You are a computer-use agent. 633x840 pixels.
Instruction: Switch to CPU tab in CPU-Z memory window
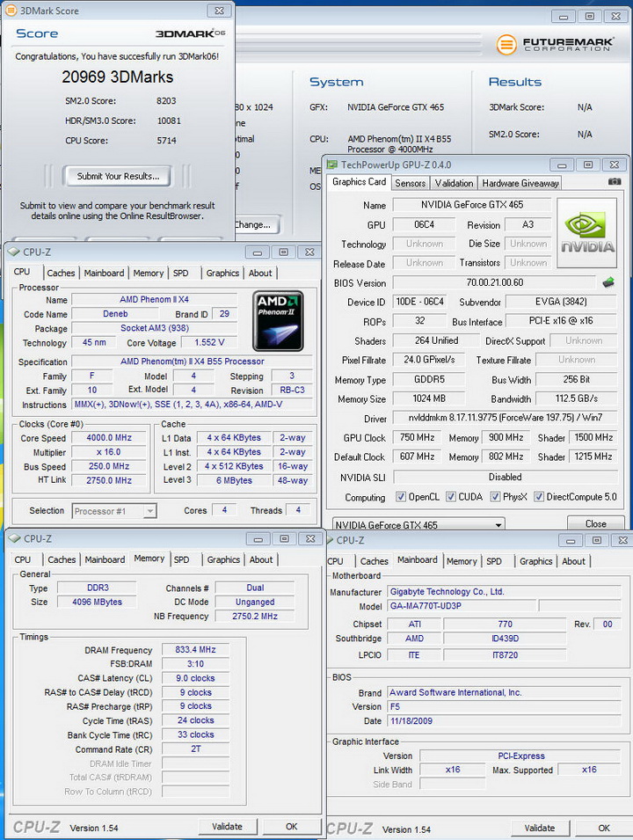[x=23, y=559]
